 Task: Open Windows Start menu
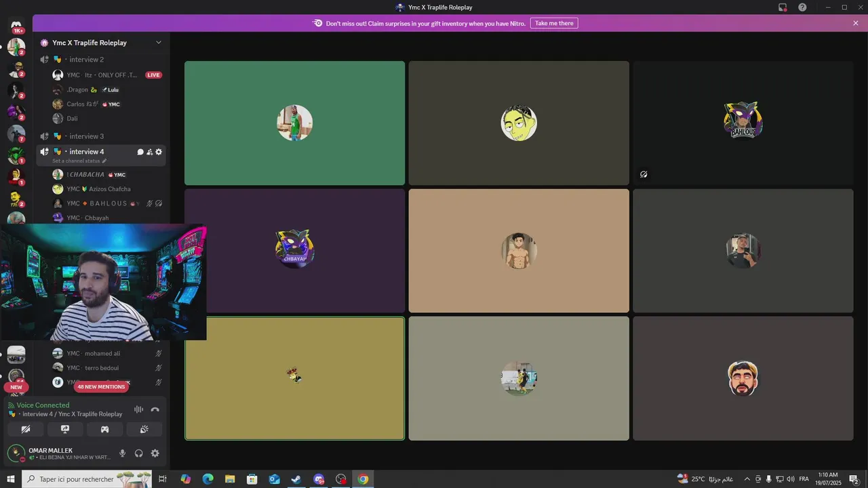[x=10, y=479]
